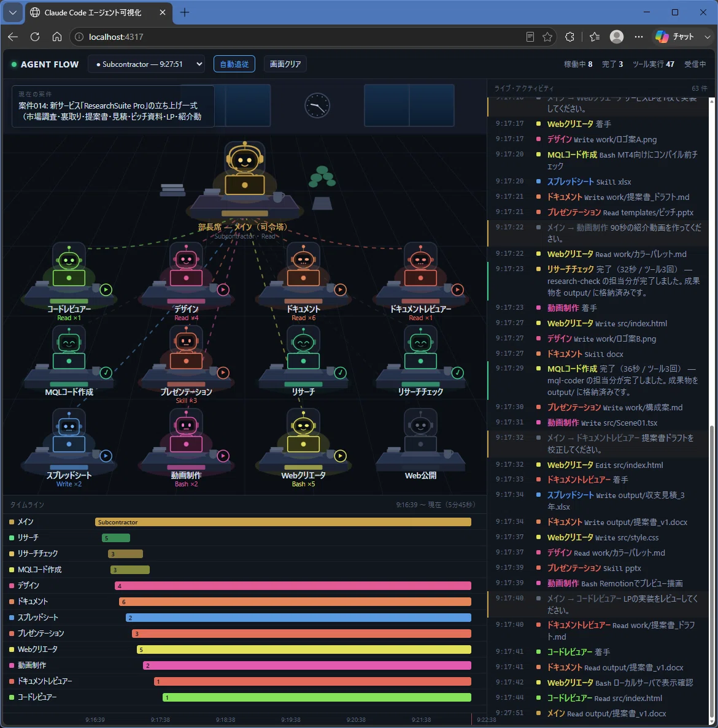Click activity entry 動画制作 Write src/Scene01.tsx
This screenshot has width=718, height=728.
tap(599, 423)
